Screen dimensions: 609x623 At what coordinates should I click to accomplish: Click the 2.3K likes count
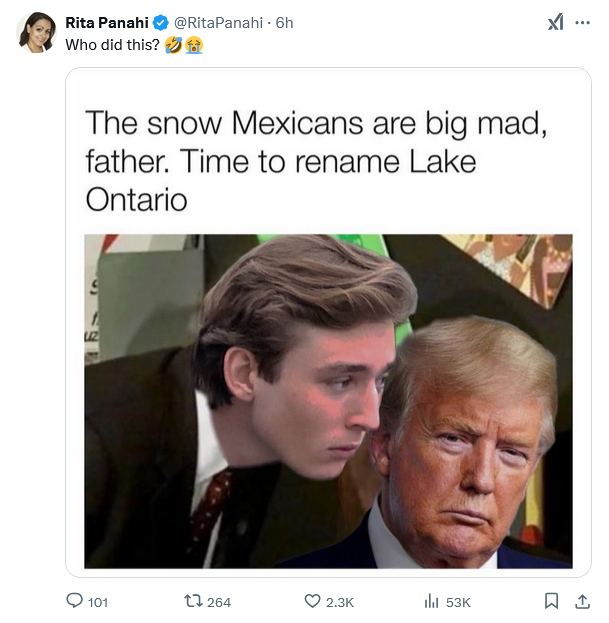tap(340, 602)
